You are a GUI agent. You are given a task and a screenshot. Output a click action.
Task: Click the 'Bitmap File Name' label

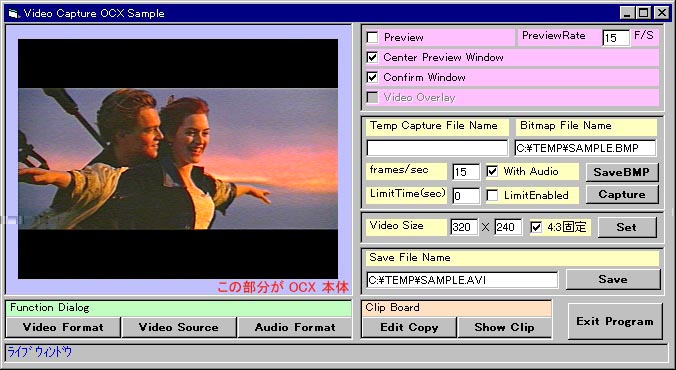click(566, 125)
